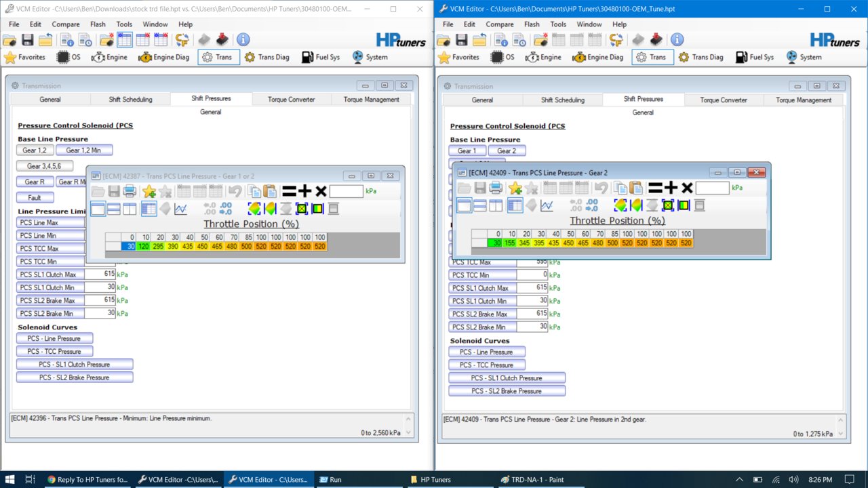Viewport: 868px width, 488px height.
Task: Click PCS SL1 Clutch Max value, left window
Action: coord(100,274)
